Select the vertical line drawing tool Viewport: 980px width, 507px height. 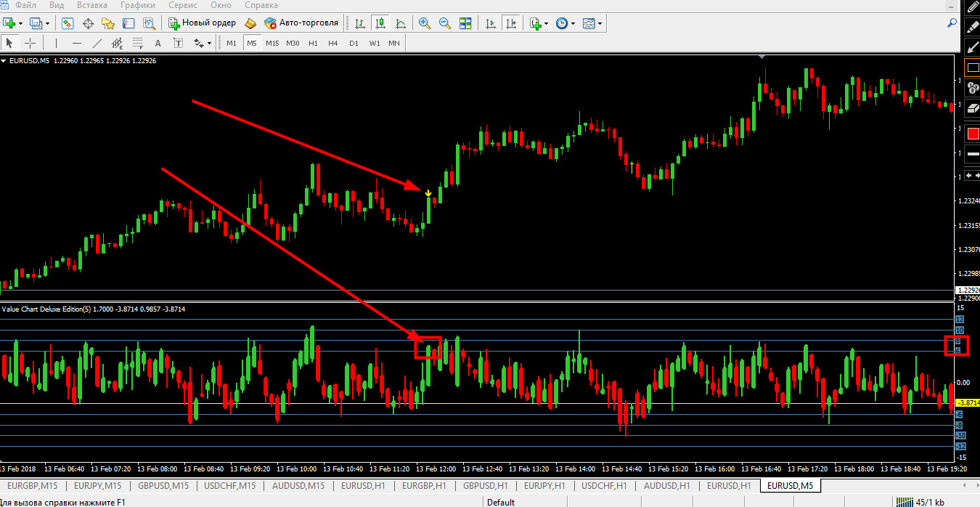point(56,43)
